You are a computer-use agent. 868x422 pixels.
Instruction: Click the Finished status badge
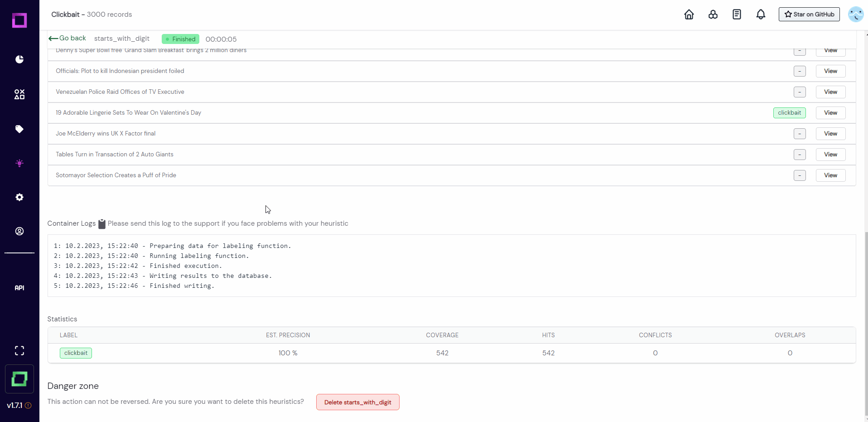pos(180,39)
